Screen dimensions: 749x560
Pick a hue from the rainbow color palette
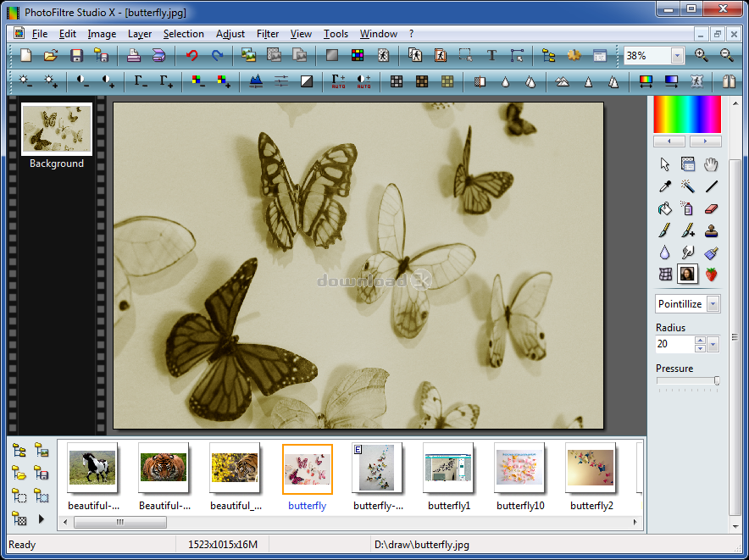[x=686, y=114]
